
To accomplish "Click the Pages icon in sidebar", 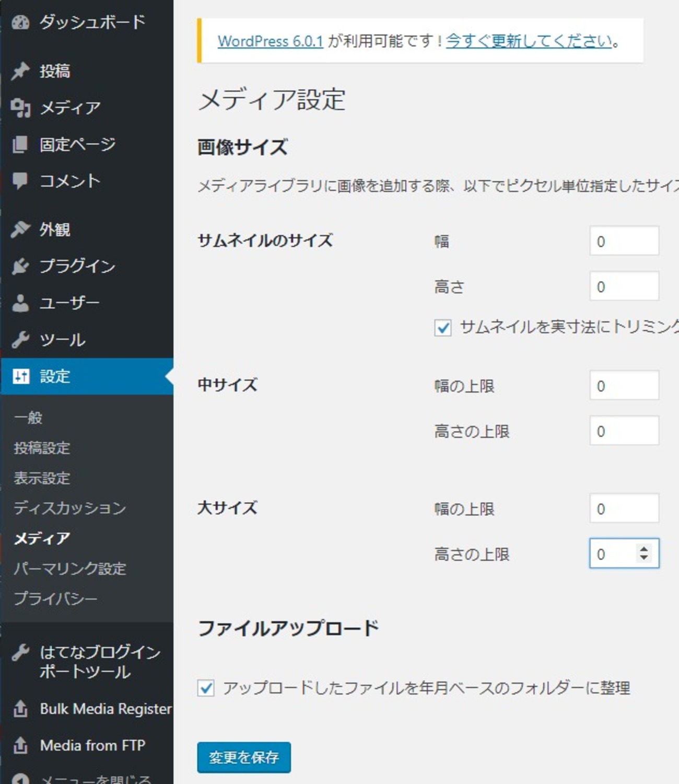I will (x=20, y=144).
